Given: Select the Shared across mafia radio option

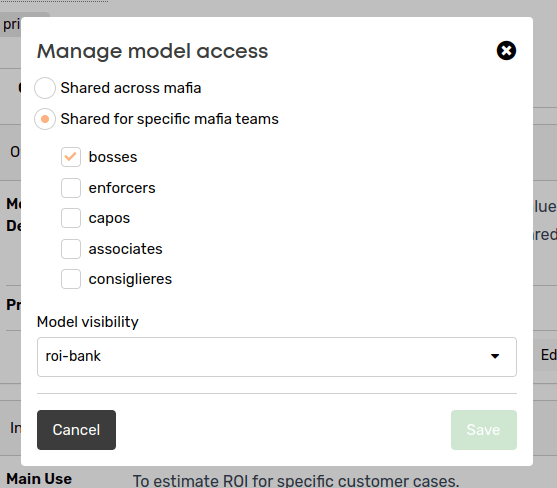Looking at the screenshot, I should [45, 88].
